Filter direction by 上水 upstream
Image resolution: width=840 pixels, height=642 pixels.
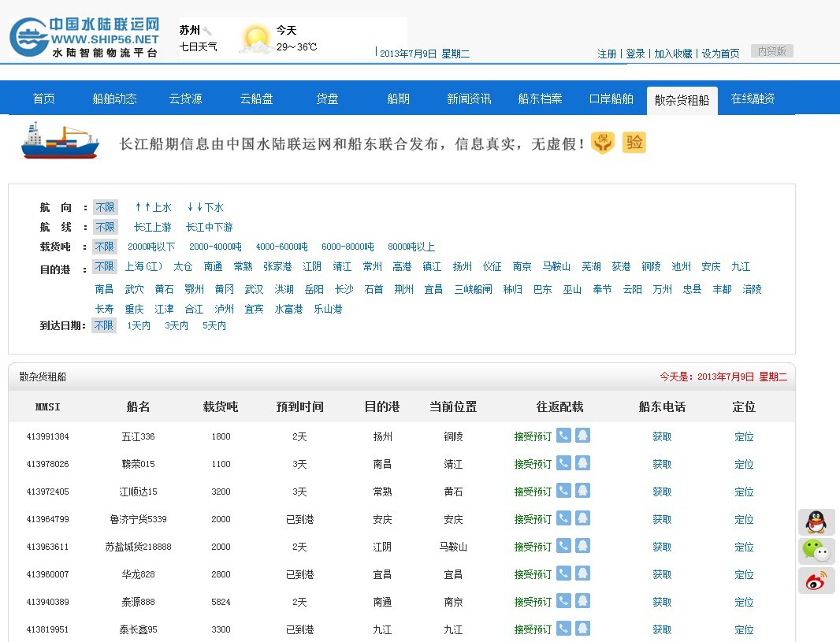(x=153, y=207)
